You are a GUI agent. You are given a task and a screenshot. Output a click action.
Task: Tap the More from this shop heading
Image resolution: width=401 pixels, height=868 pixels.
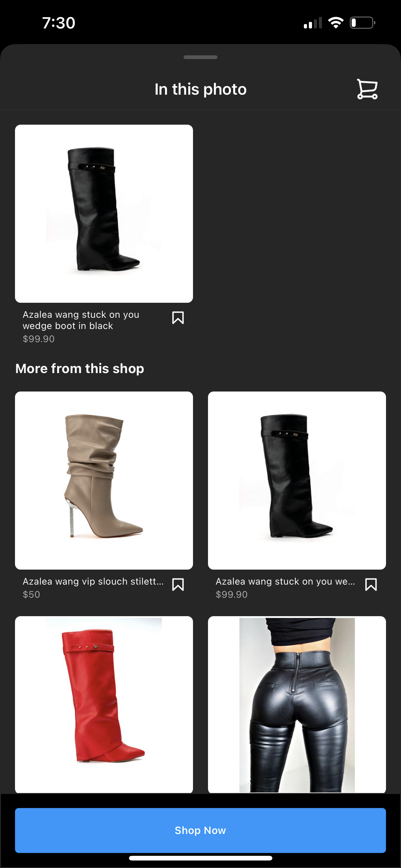pos(80,368)
